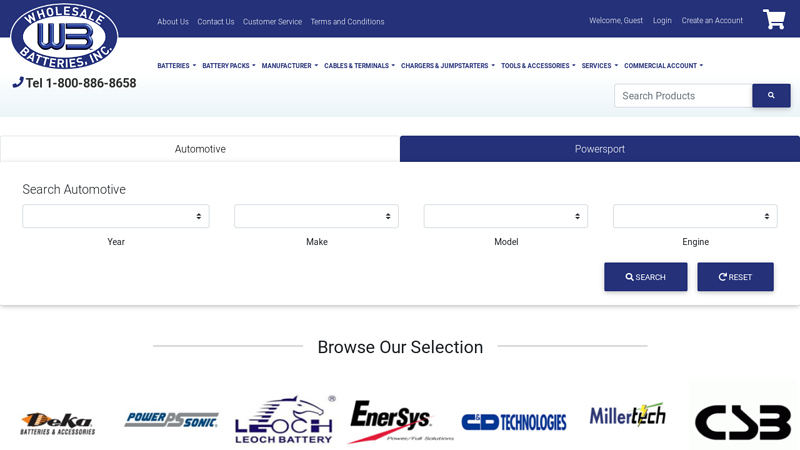Open the Manufacturer menu
This screenshot has width=800, height=450.
290,66
